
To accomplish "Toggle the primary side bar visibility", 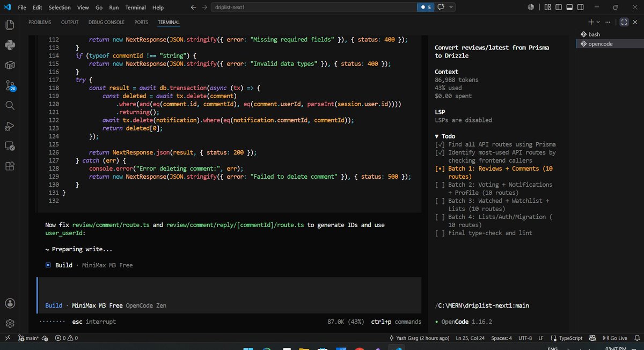I will (x=559, y=8).
